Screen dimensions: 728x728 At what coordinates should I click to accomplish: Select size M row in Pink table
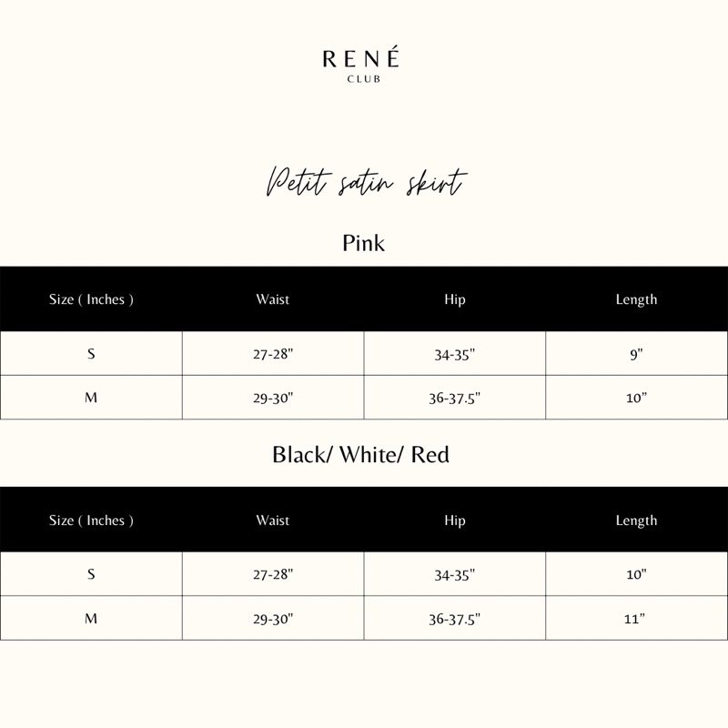tap(364, 398)
